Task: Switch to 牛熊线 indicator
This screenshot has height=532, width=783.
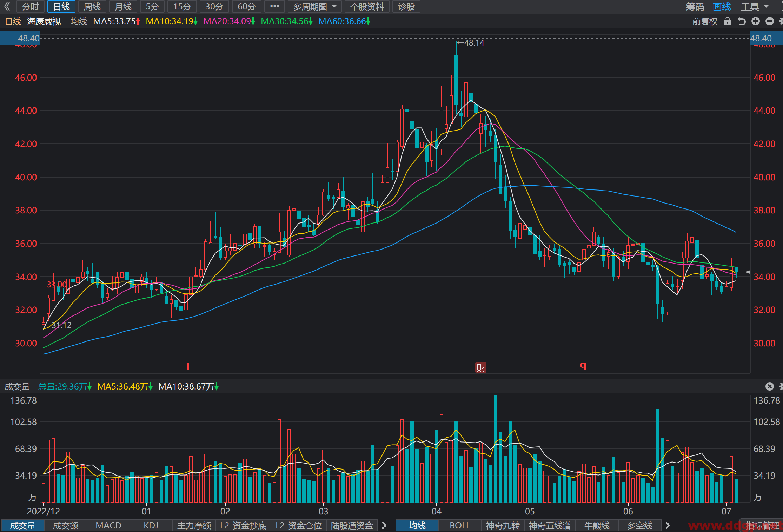Action: [x=597, y=525]
